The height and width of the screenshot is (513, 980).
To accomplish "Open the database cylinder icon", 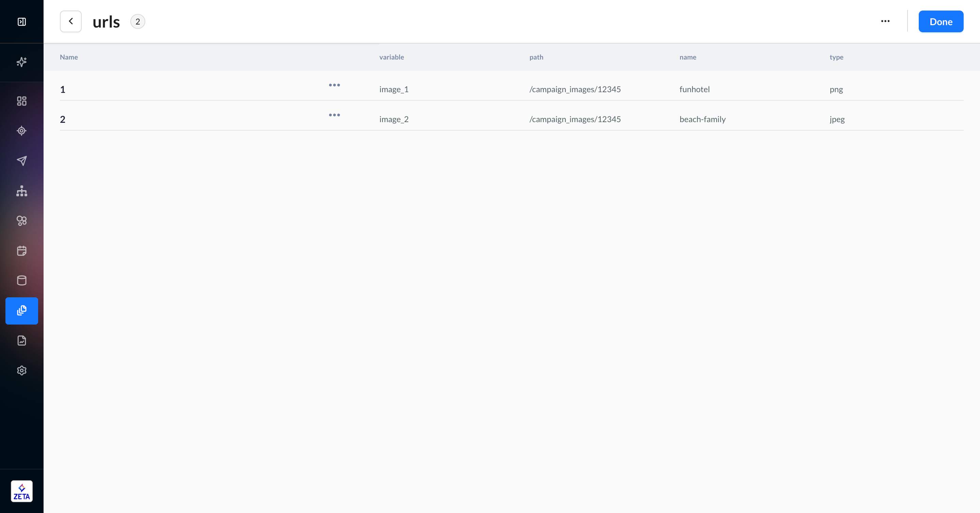I will pos(22,281).
